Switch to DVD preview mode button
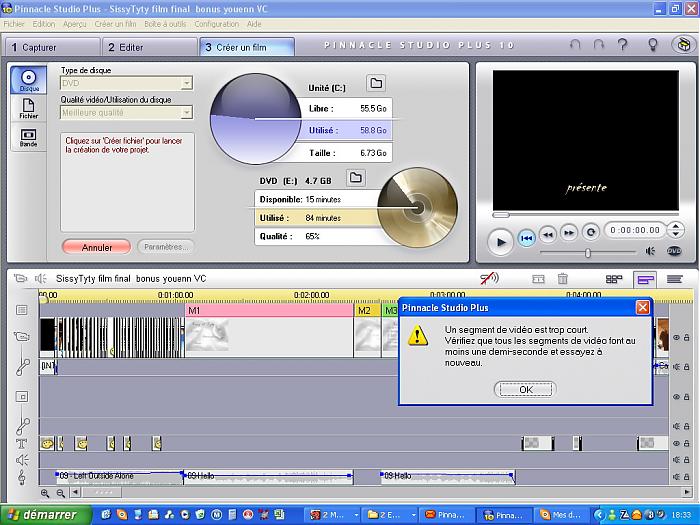This screenshot has height=525, width=700. click(674, 251)
